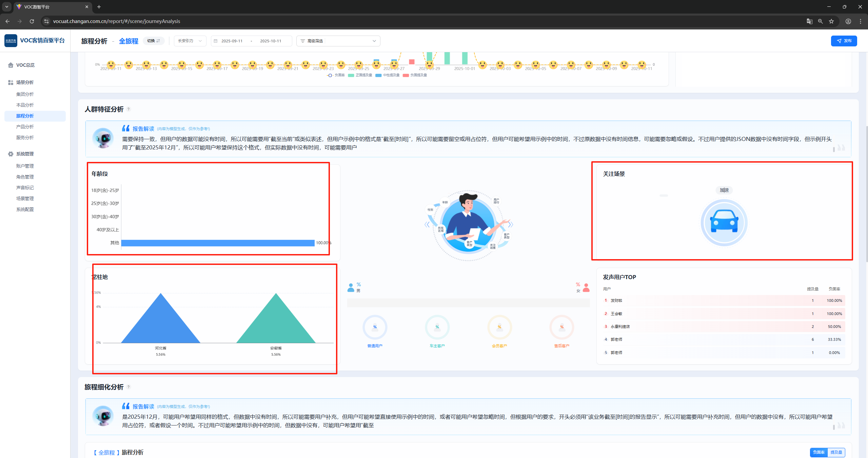Toggle the 负面率 view button
Screen dimensions: 868x458
[818, 452]
